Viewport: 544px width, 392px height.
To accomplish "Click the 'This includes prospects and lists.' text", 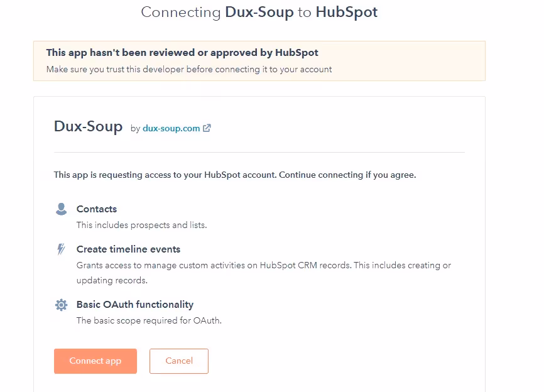I will (x=141, y=225).
